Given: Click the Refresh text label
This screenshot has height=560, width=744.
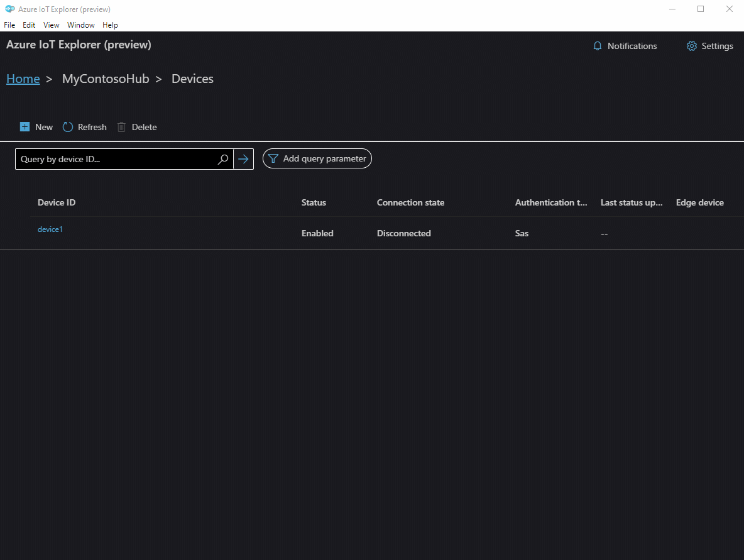Looking at the screenshot, I should 92,127.
